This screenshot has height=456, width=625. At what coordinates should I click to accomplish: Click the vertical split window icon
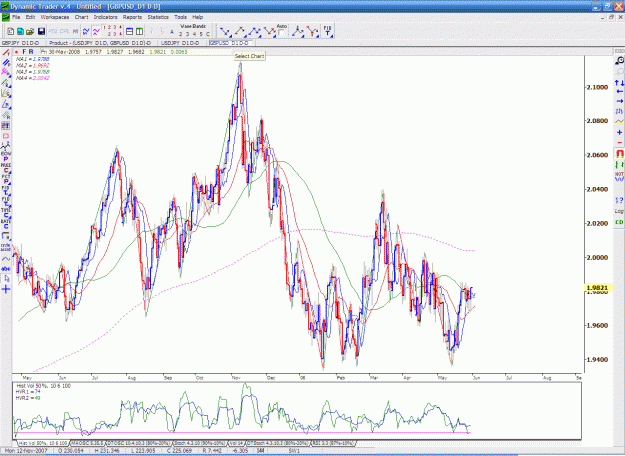pyautogui.click(x=140, y=31)
